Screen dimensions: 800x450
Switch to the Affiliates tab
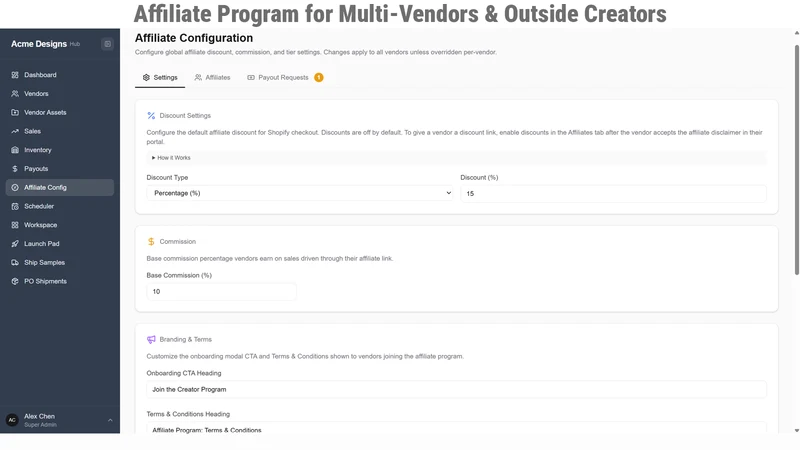coord(212,78)
